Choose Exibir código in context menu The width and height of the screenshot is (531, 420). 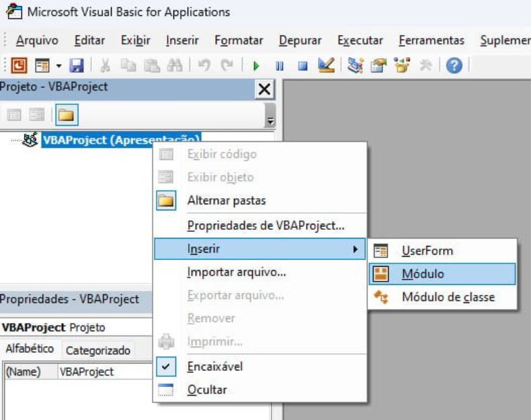coord(260,155)
